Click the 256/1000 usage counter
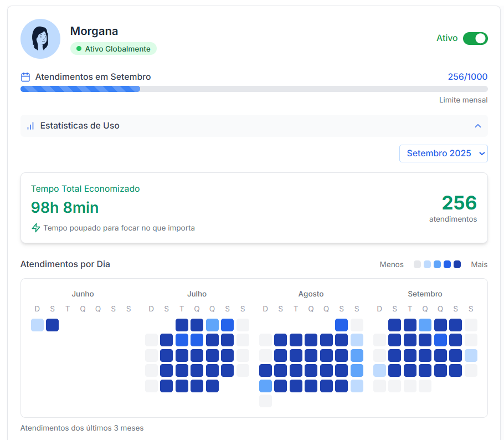The width and height of the screenshot is (504, 440). pos(467,77)
